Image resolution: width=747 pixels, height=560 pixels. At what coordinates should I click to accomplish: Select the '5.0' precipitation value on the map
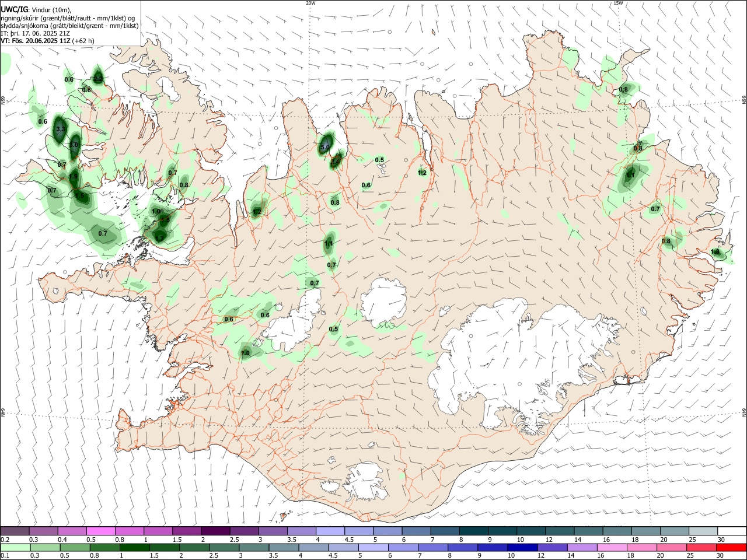tap(325, 148)
